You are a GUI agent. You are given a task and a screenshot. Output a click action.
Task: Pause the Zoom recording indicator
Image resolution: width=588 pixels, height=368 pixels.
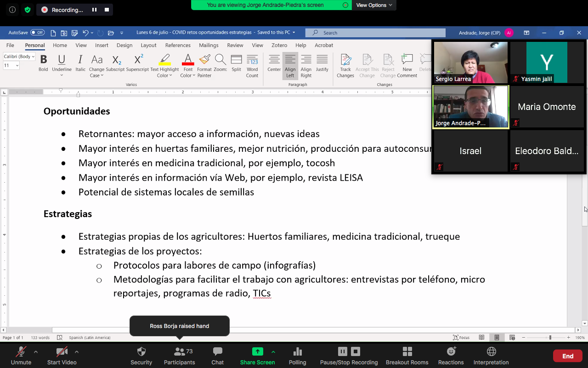coord(95,10)
